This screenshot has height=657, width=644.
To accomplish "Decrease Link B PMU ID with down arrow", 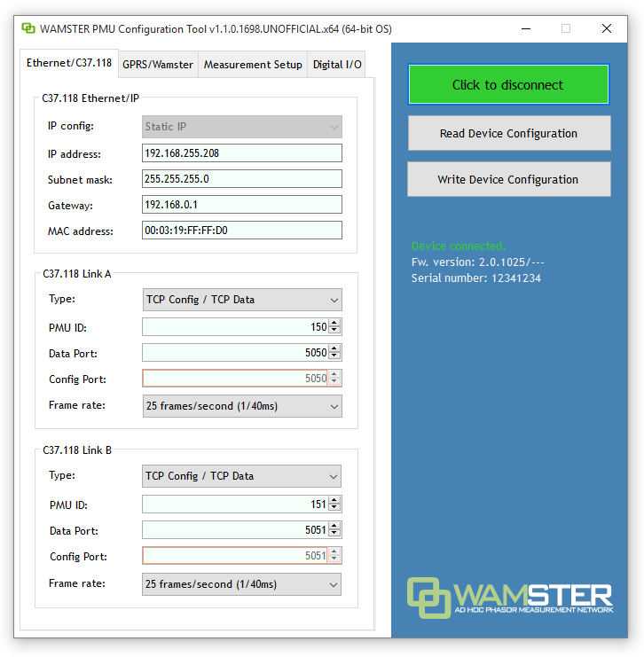I will pos(334,507).
